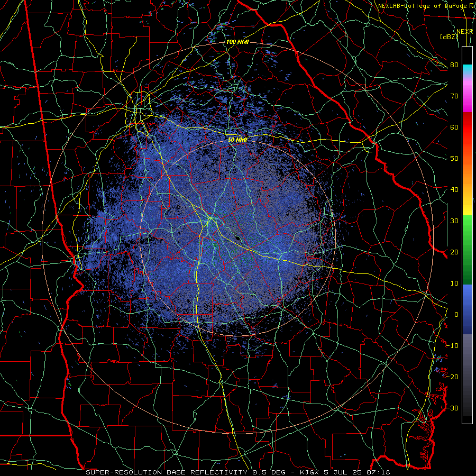The height and width of the screenshot is (476, 476).
Task: Click the 0 value on the dBZ scale
Action: pos(456,315)
